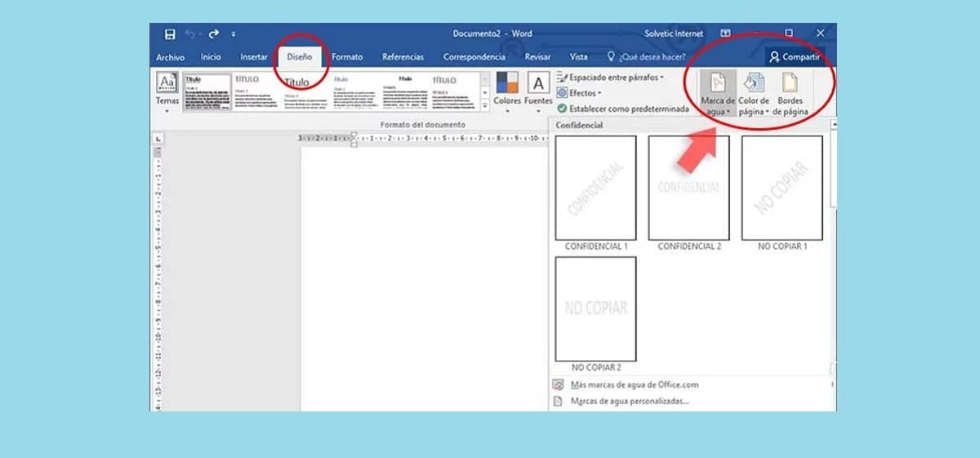
Task: Switch to the Insertar tab
Action: point(254,57)
